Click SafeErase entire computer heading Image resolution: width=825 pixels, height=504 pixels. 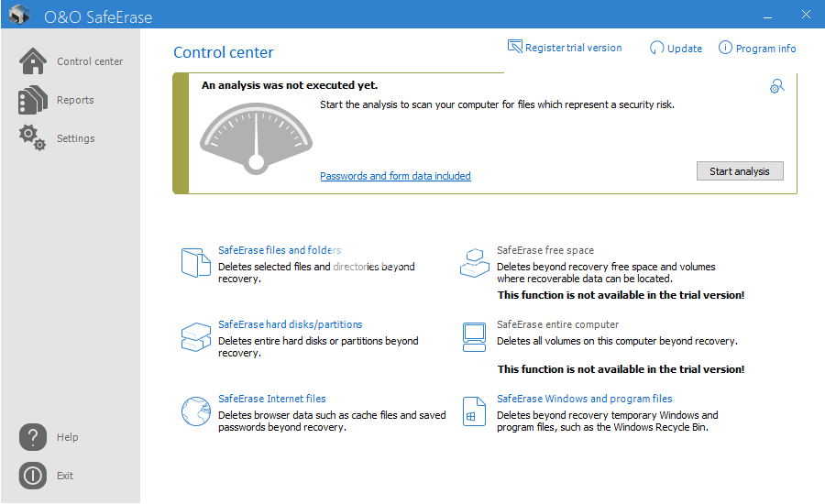click(557, 324)
